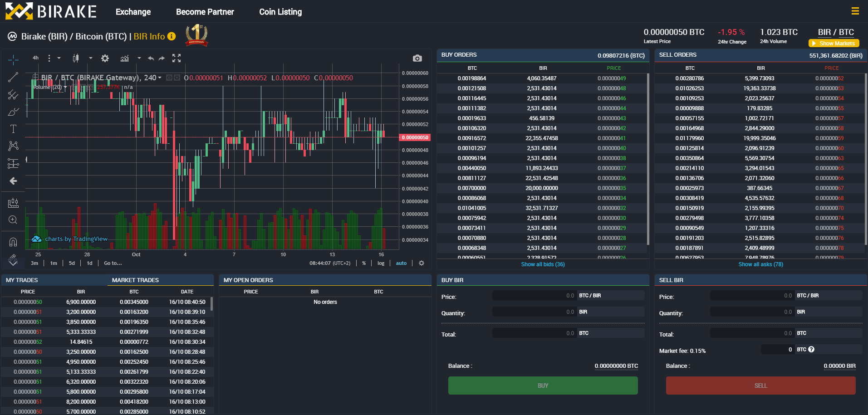Click the green BUY button
The height and width of the screenshot is (415, 868).
(543, 386)
